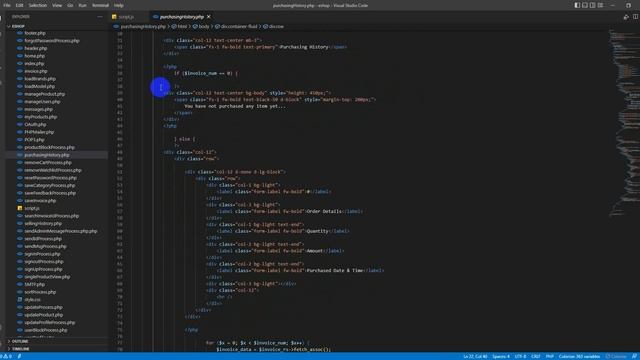Image resolution: width=640 pixels, height=360 pixels.
Task: Open footer.php in the Explorer
Action: click(35, 33)
